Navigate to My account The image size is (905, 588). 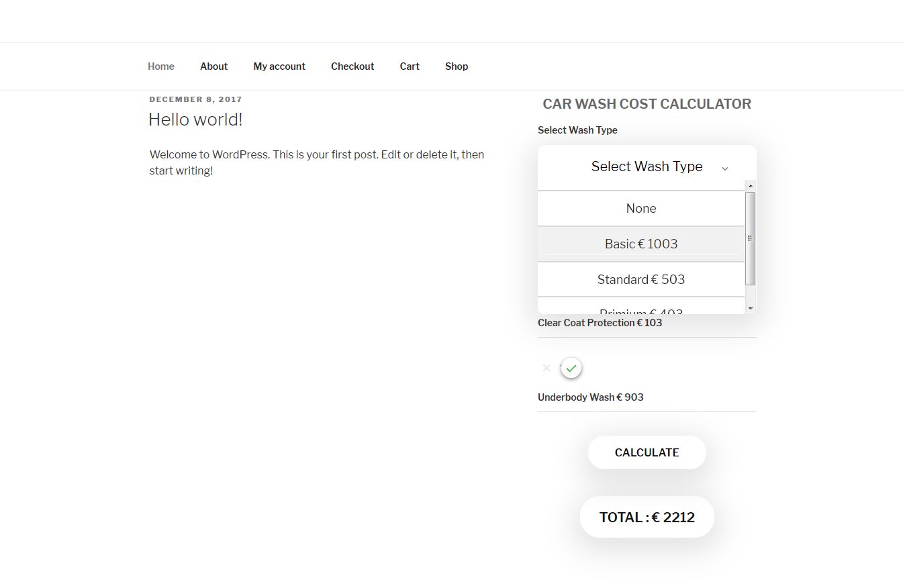pyautogui.click(x=279, y=66)
